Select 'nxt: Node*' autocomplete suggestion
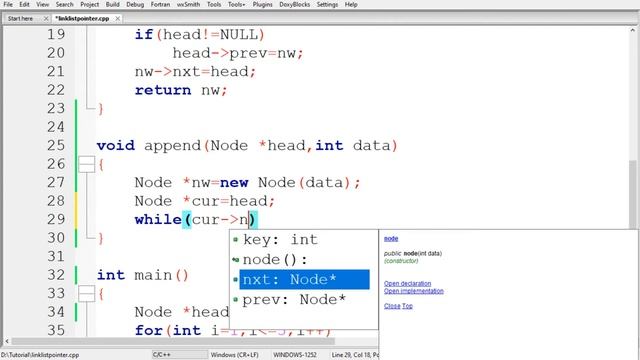Screen dimensions: 640x360 pyautogui.click(x=304, y=280)
